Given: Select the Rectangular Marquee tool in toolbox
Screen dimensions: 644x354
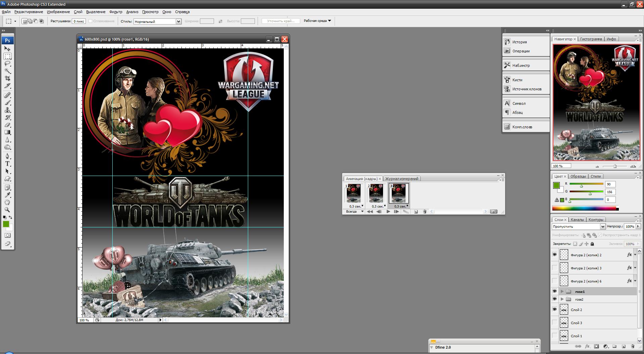Looking at the screenshot, I should click(7, 56).
